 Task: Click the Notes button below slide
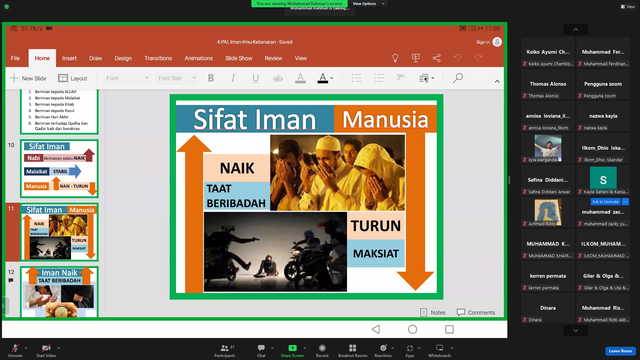click(433, 312)
